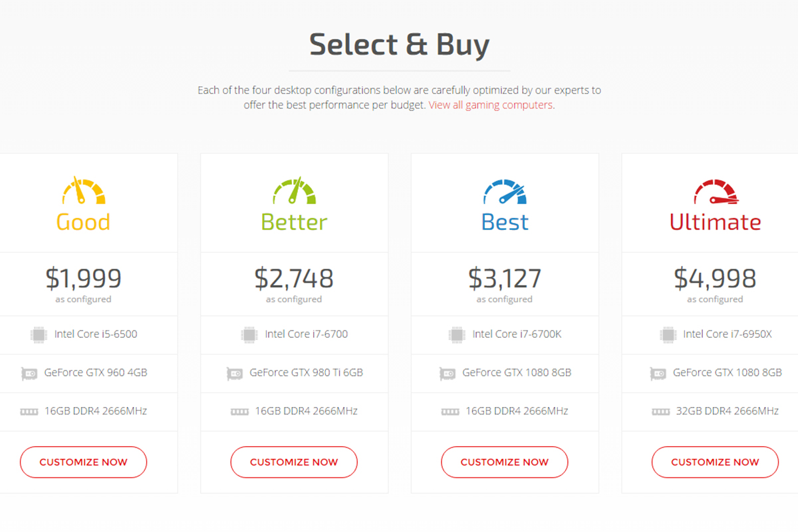Click the yellow Good gauge icon
The height and width of the screenshot is (532, 798).
(x=83, y=191)
